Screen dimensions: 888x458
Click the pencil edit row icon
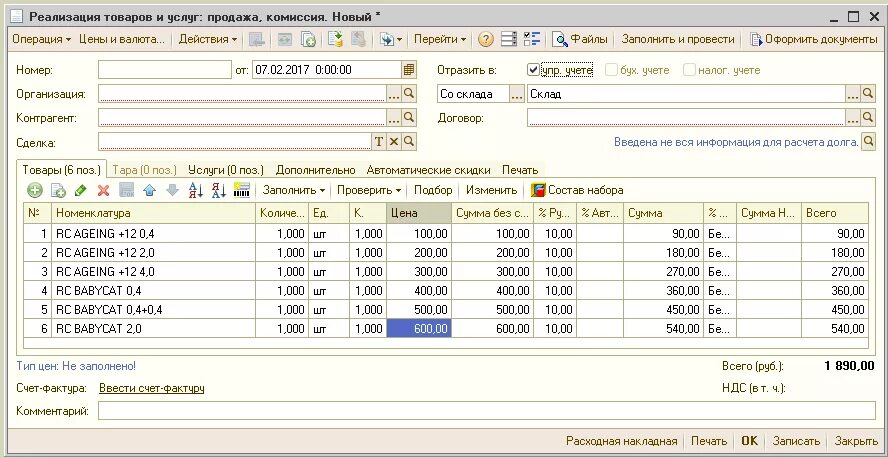(80, 190)
